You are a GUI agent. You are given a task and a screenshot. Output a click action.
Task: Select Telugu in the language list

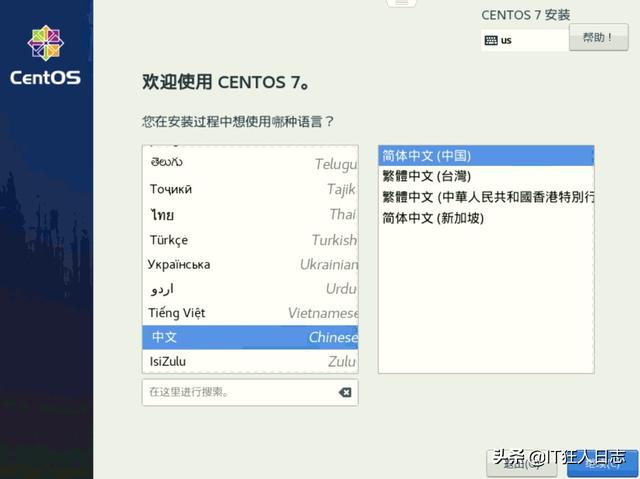250,163
